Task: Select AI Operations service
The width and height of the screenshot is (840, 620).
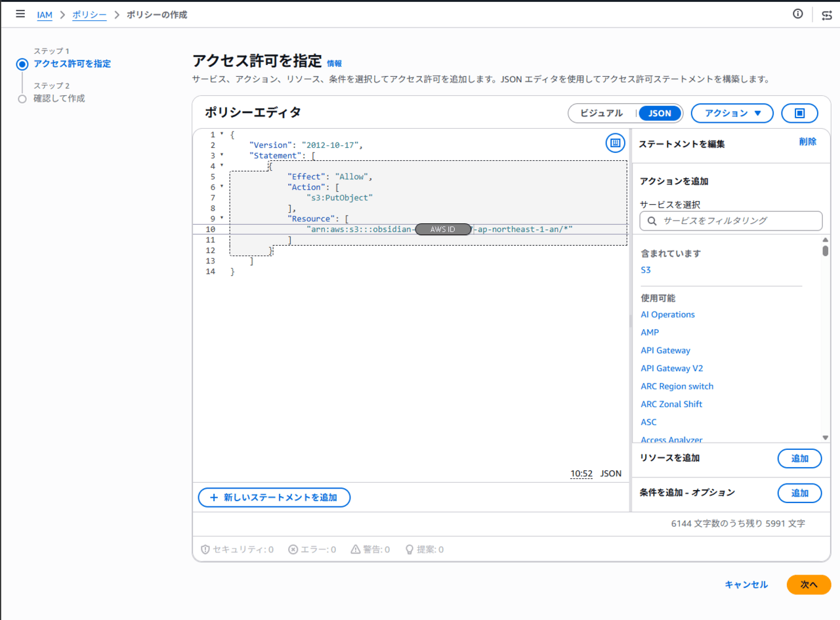Action: (x=667, y=315)
